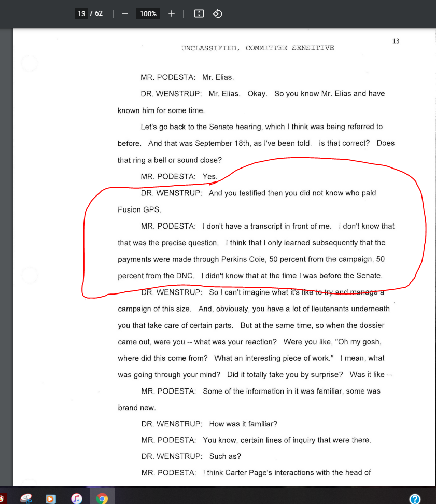Click the words 'Fusion GPS.'

click(139, 209)
